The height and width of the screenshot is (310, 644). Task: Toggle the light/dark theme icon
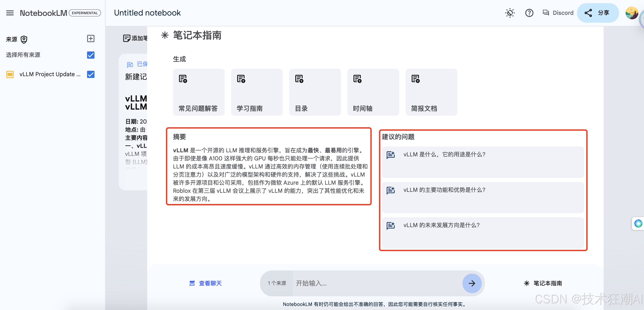click(510, 13)
